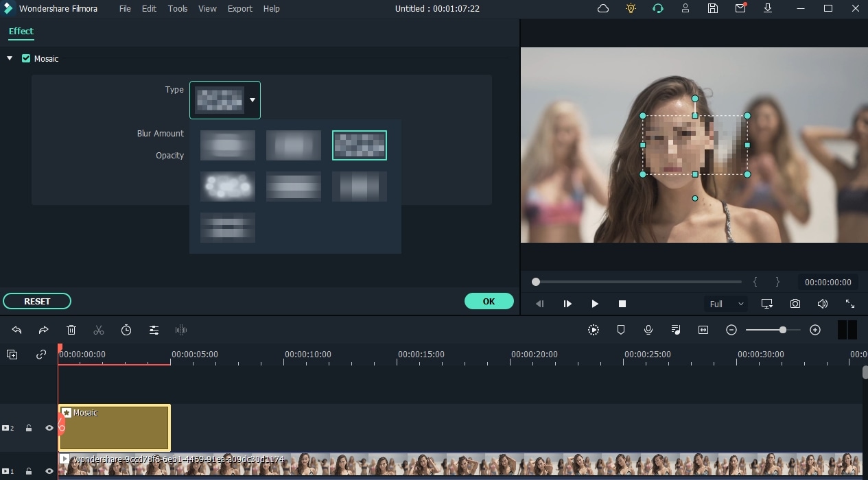The image size is (868, 480).
Task: Click the 00:00:10:00 timeline ruler mark
Action: [308, 355]
